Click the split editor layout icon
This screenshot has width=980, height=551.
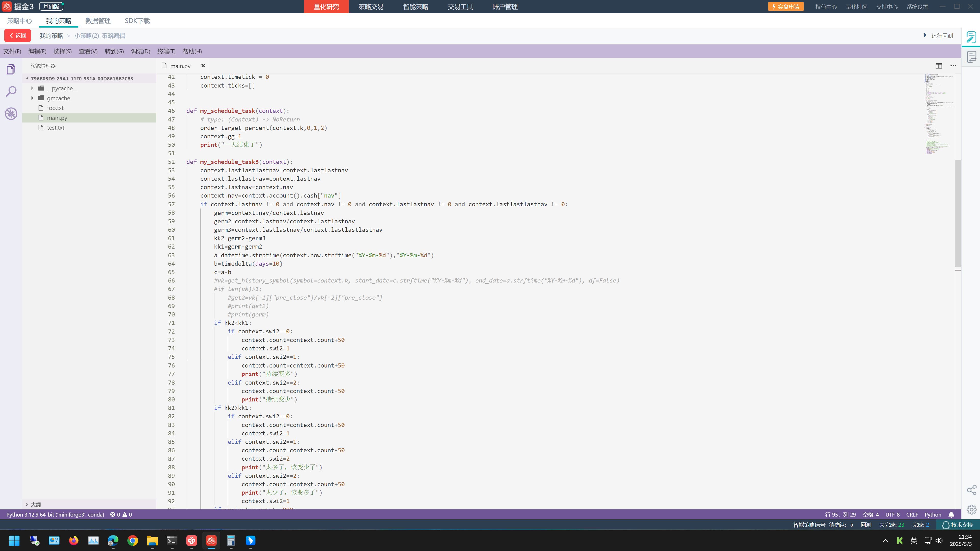[939, 66]
